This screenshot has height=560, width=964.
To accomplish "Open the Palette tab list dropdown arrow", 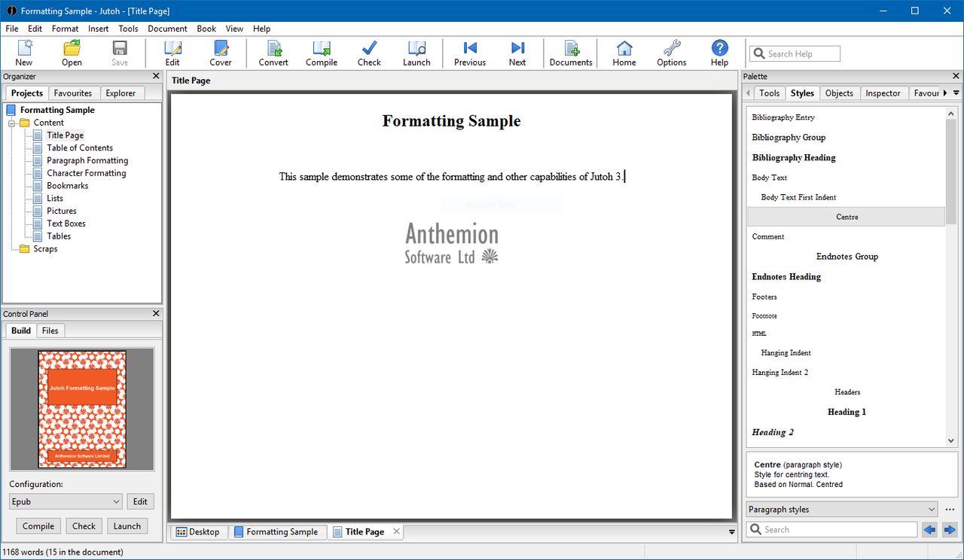I will click(956, 93).
